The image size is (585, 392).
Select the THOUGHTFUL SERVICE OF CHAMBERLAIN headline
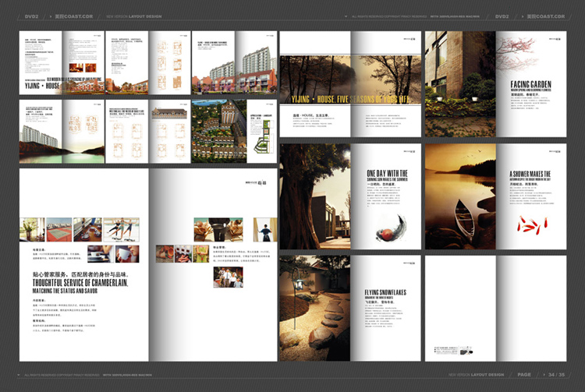pos(80,283)
